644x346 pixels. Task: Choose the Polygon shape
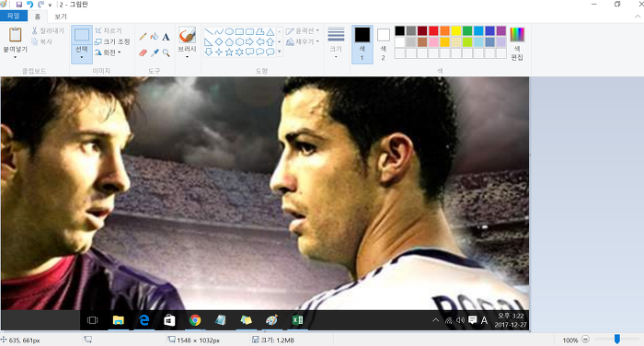(x=260, y=31)
